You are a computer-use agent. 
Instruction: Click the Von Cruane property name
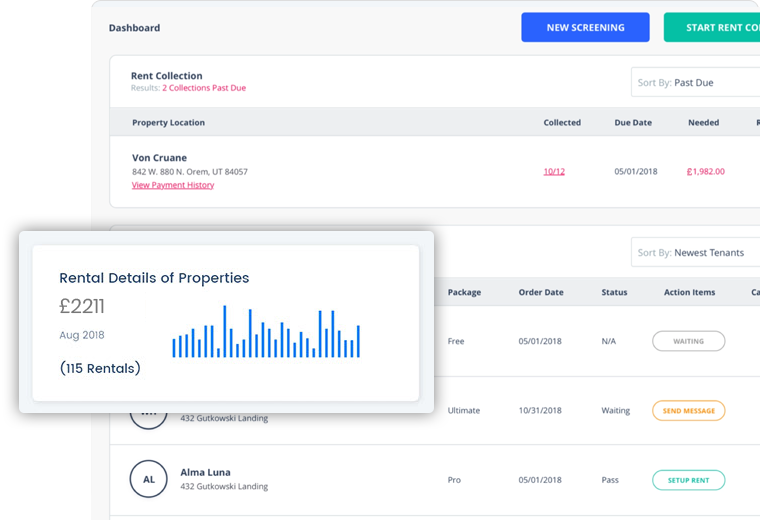[x=159, y=158]
